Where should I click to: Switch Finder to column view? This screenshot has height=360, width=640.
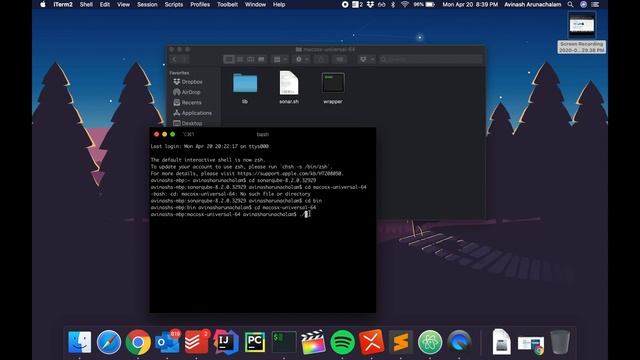[251, 59]
